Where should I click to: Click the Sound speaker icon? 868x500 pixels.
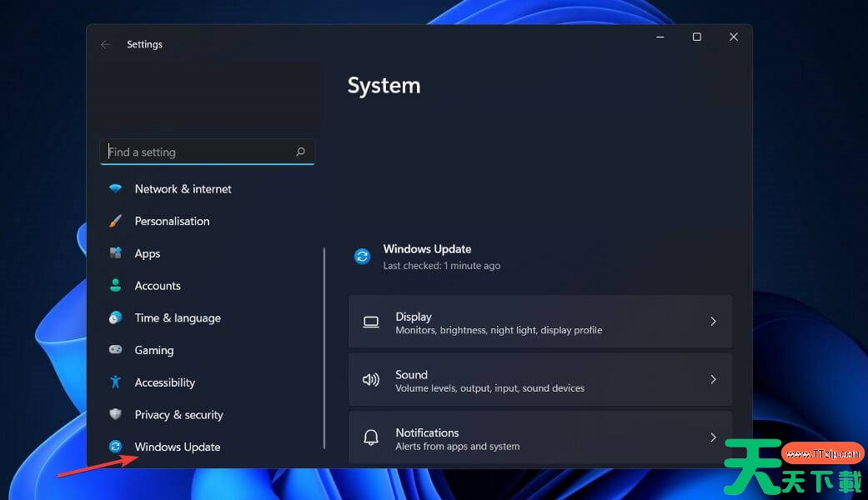pos(371,379)
